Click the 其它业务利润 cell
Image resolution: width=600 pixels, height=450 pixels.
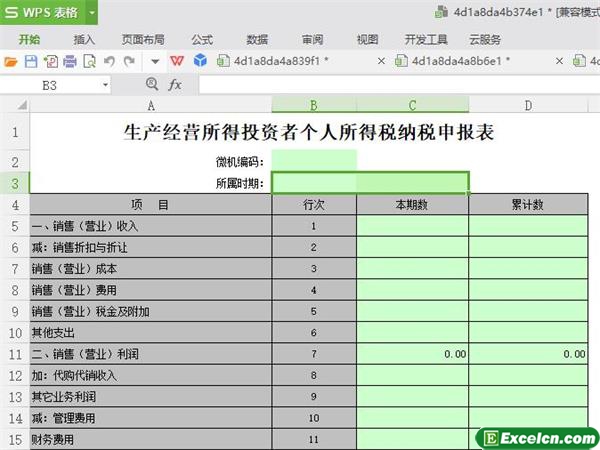[x=151, y=397]
